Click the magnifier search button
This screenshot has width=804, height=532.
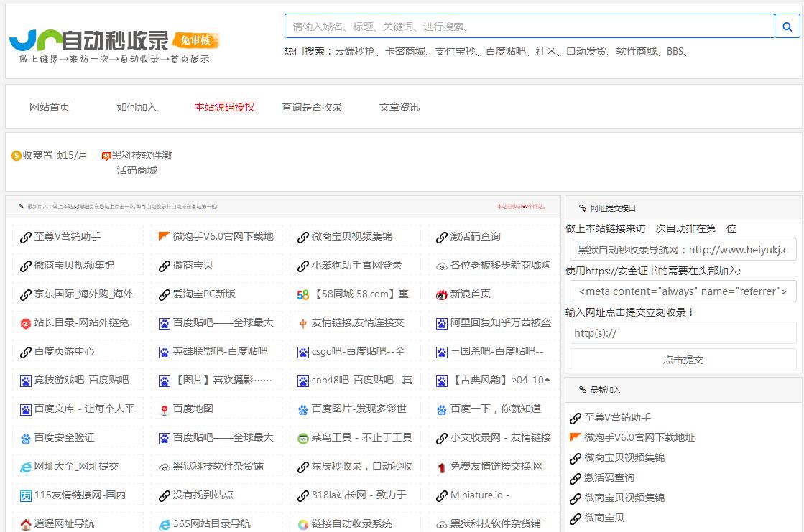tap(787, 27)
